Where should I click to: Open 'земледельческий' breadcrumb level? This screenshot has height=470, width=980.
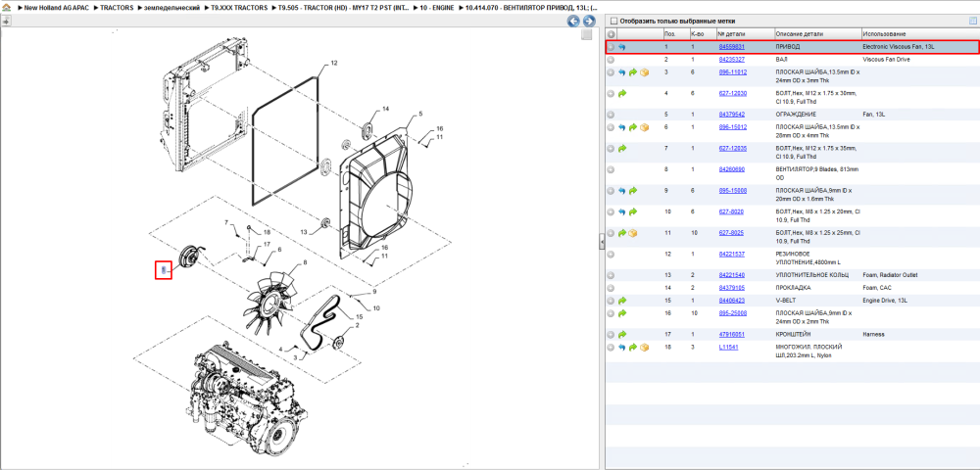[x=171, y=8]
